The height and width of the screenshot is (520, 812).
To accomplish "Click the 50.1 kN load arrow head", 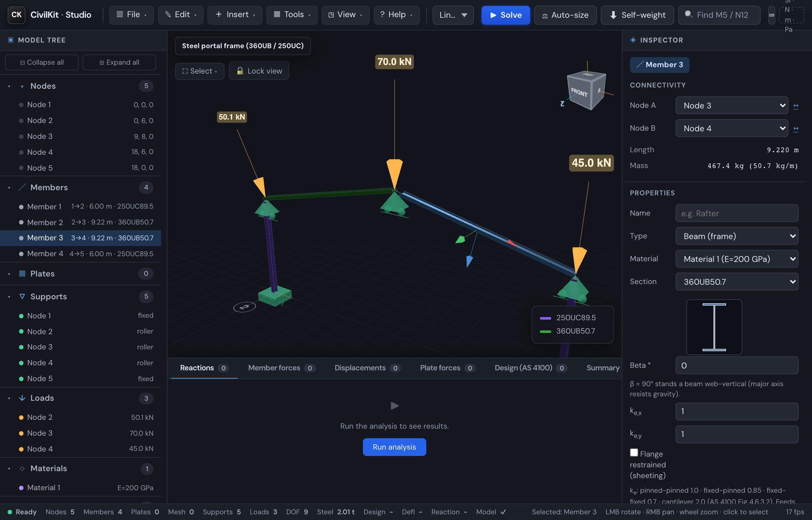I will pos(260,187).
